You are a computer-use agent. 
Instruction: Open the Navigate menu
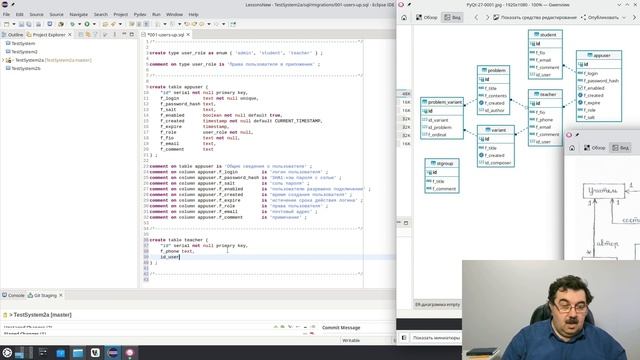[x=78, y=14]
